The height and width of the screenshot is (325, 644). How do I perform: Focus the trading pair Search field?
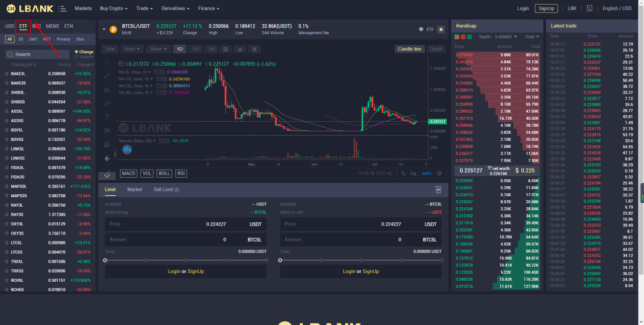tap(38, 54)
